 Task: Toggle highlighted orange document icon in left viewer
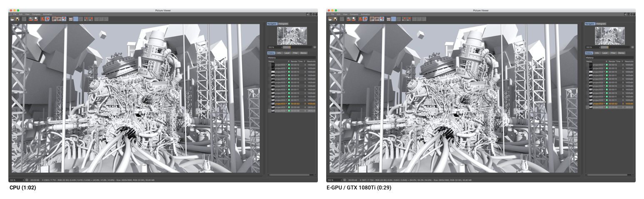click(x=47, y=19)
